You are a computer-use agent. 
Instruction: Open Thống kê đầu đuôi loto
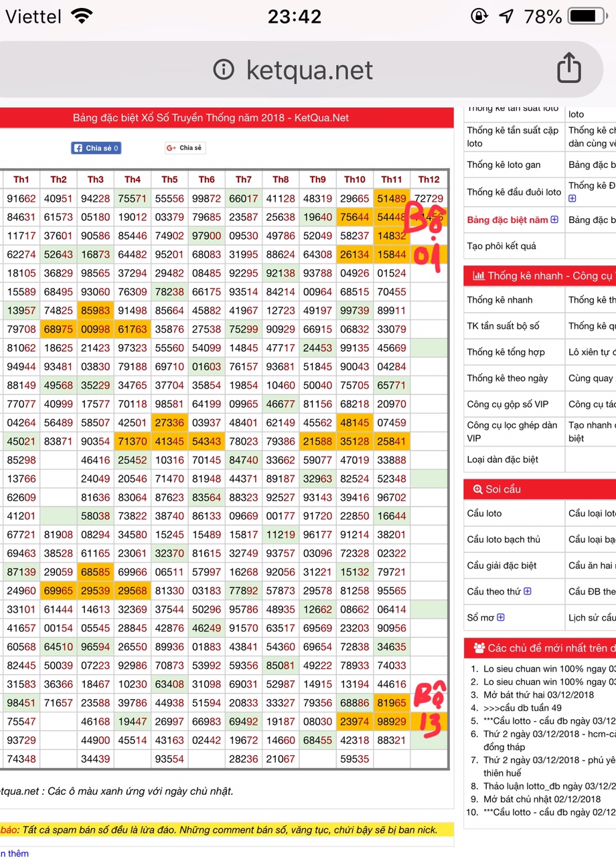[x=514, y=192]
